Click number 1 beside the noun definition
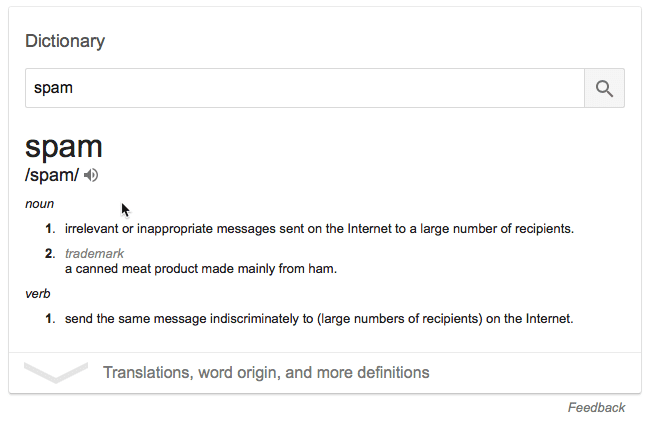Image resolution: width=654 pixels, height=430 pixels. click(49, 229)
